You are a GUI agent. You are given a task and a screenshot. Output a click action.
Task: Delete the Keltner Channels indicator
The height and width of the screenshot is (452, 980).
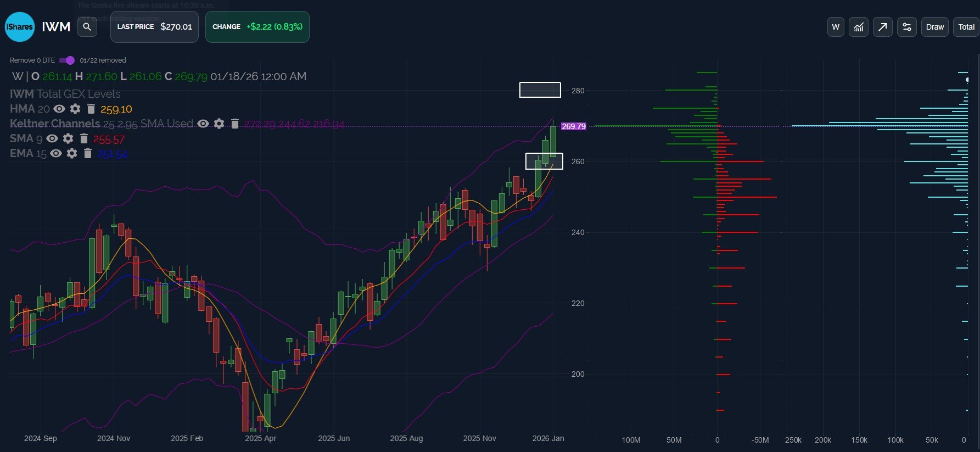(235, 124)
